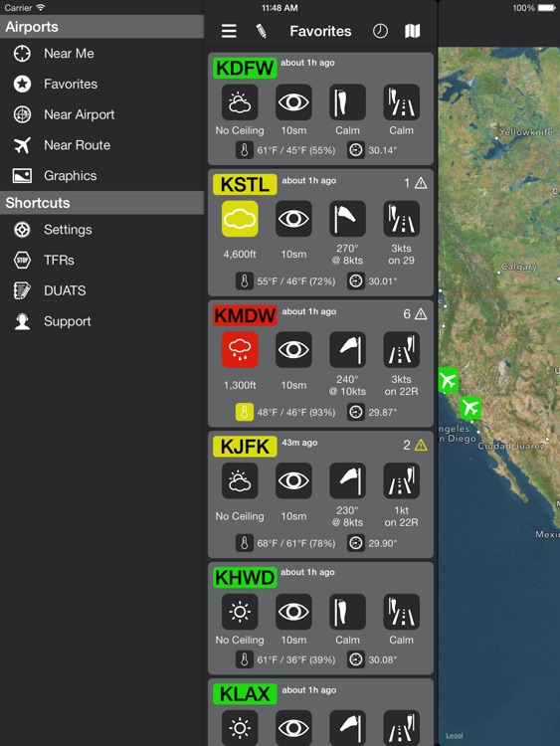This screenshot has height=746, width=560.
Task: Open TFRs shortcut
Action: pyautogui.click(x=101, y=260)
